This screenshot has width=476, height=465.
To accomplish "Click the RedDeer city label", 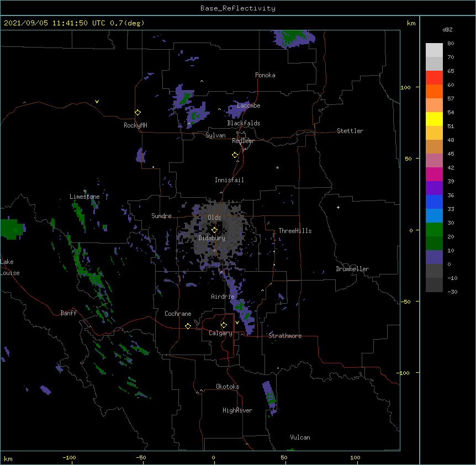I will coord(243,141).
